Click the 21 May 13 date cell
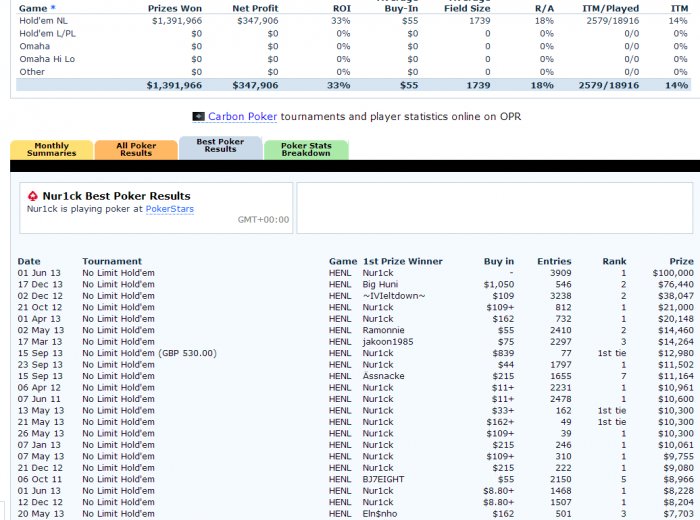 click(41, 422)
